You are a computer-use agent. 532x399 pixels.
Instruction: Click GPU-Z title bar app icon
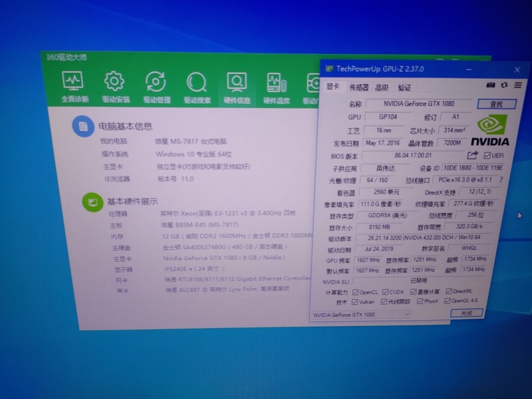click(329, 69)
